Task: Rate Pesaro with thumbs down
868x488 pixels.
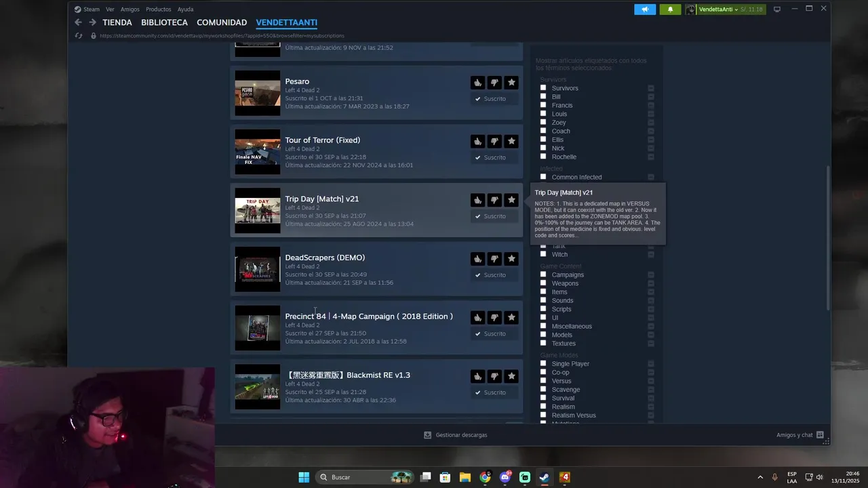Action: 494,83
